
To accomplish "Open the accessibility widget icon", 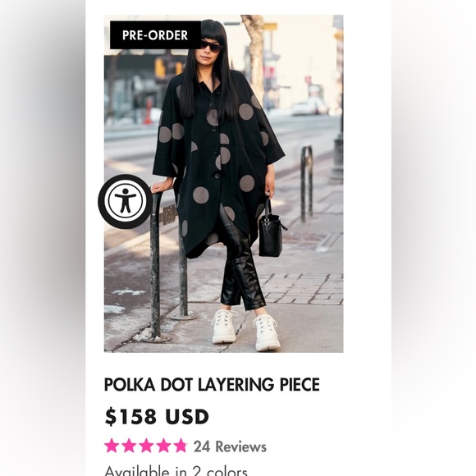I will click(125, 201).
